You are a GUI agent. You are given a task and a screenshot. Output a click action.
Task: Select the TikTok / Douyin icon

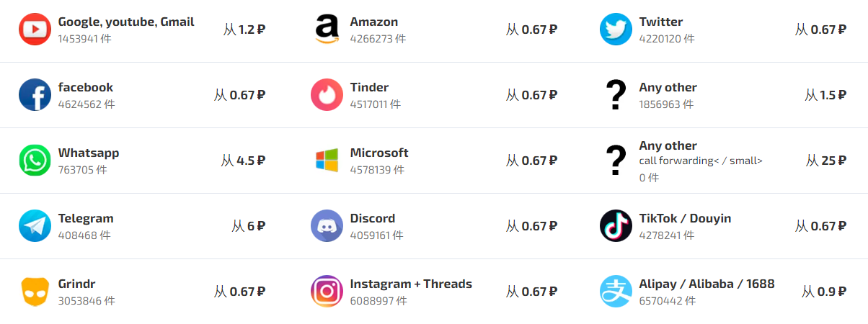click(616, 226)
